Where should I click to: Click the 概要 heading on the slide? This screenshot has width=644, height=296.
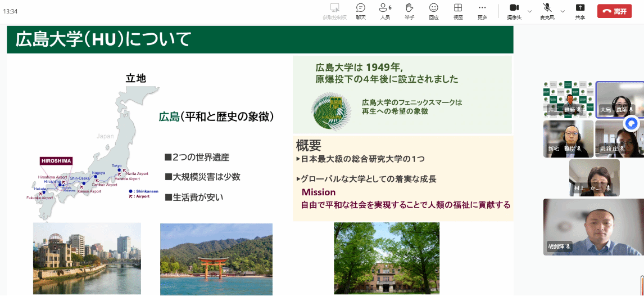[309, 145]
